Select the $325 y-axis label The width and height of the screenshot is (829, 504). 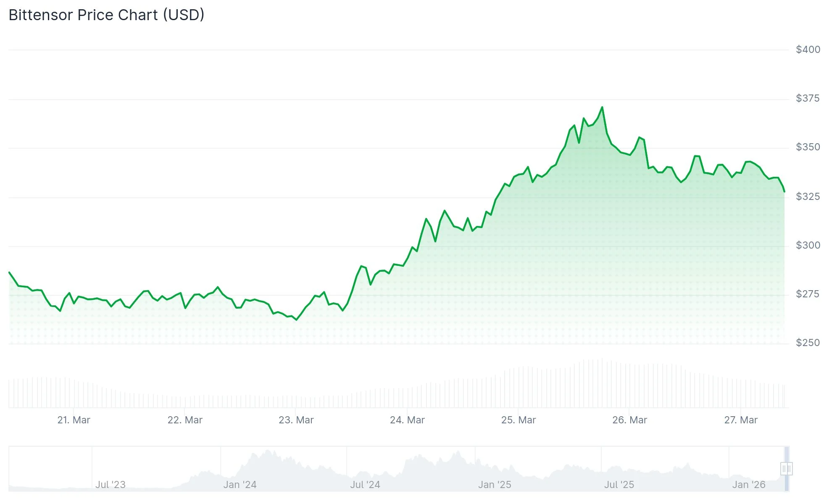coord(808,197)
